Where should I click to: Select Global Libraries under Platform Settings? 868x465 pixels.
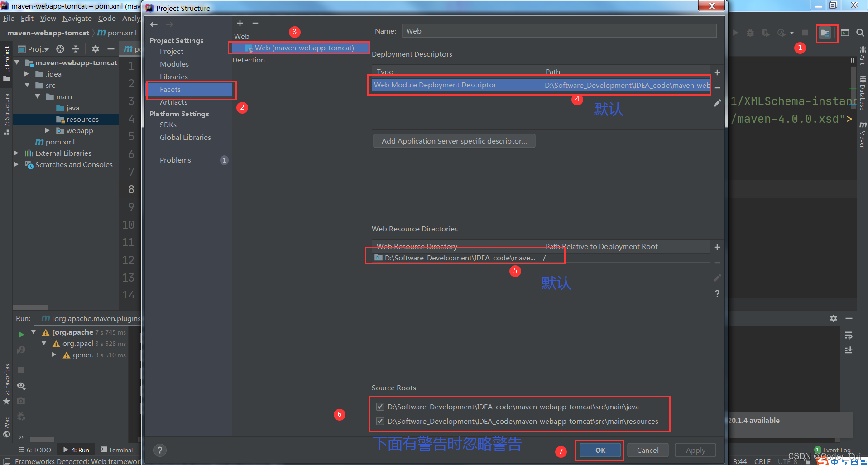(x=185, y=137)
